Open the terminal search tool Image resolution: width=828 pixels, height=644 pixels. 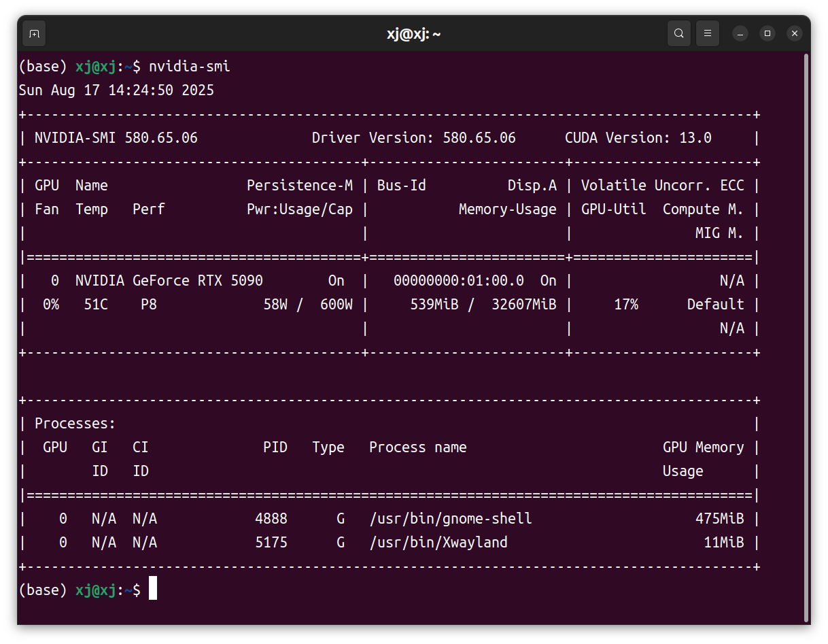coord(678,33)
